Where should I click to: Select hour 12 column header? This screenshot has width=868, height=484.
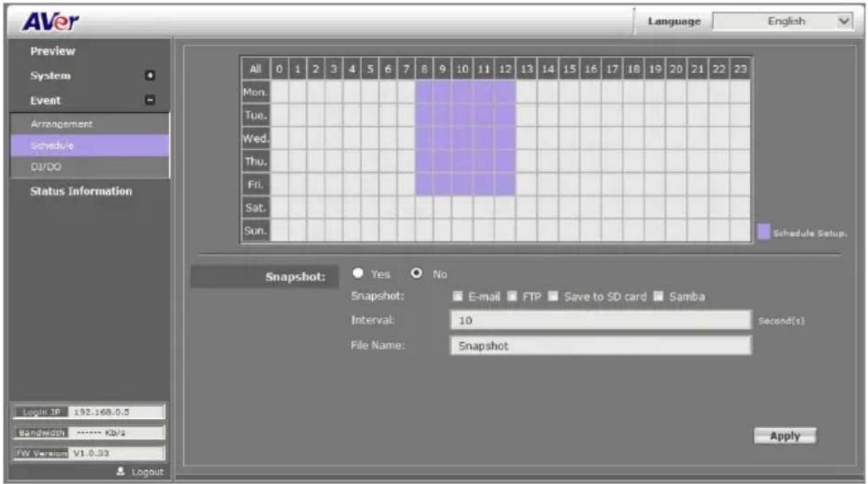coord(504,69)
